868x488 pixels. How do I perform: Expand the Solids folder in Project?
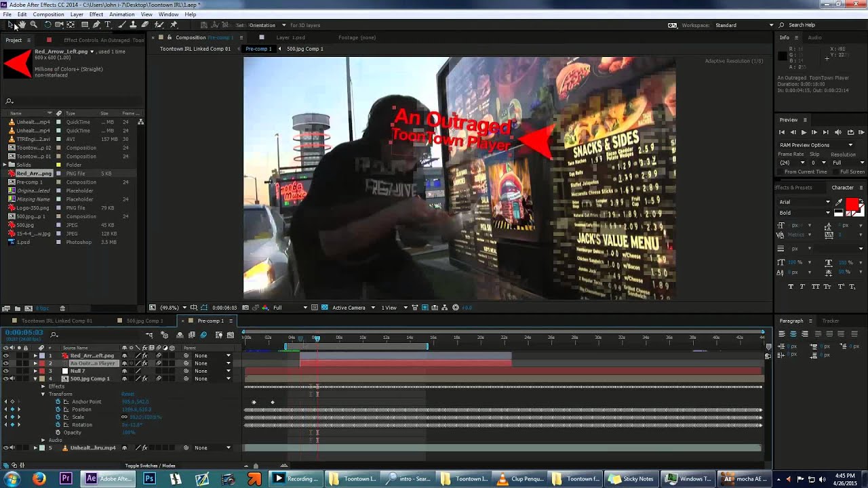pyautogui.click(x=5, y=165)
